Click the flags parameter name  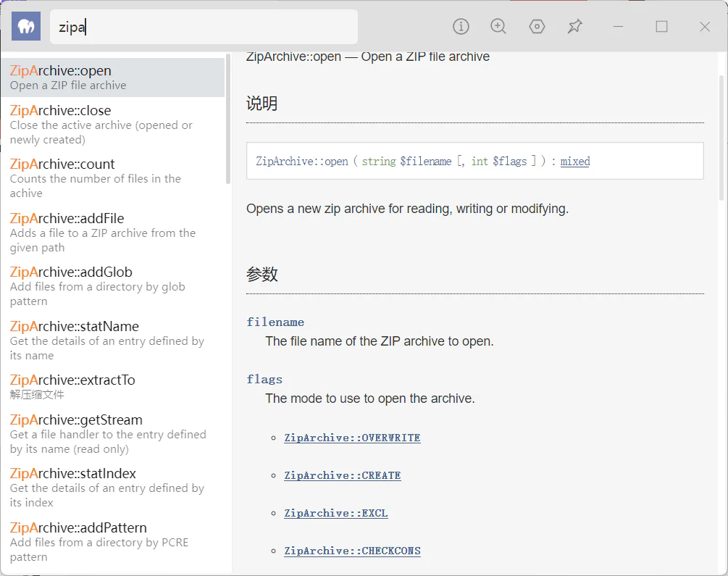[264, 379]
